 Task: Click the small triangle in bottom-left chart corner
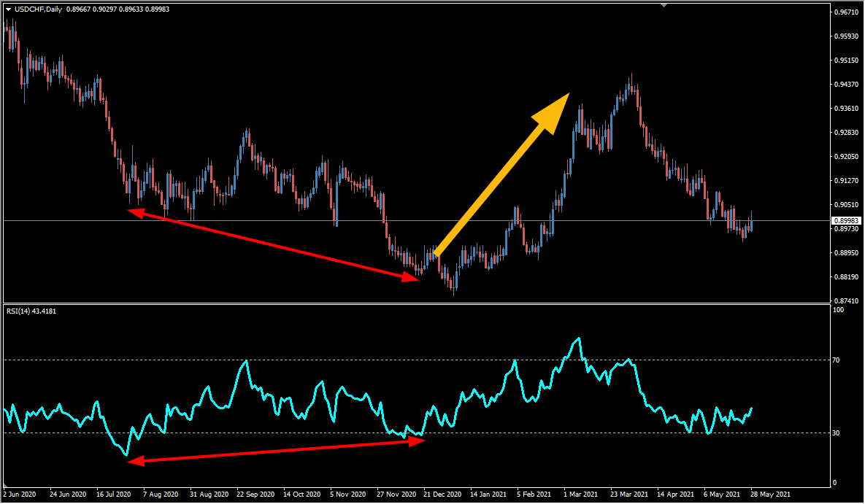[x=6, y=485]
